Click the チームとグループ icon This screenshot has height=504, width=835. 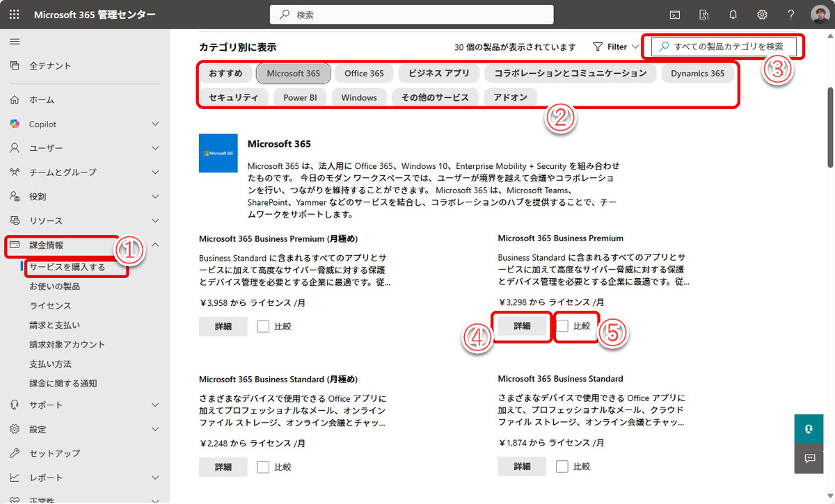point(15,172)
